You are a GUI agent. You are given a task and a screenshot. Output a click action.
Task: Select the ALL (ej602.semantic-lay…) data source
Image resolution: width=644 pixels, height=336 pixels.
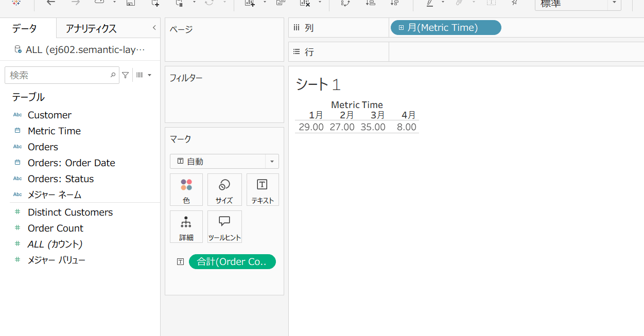80,50
